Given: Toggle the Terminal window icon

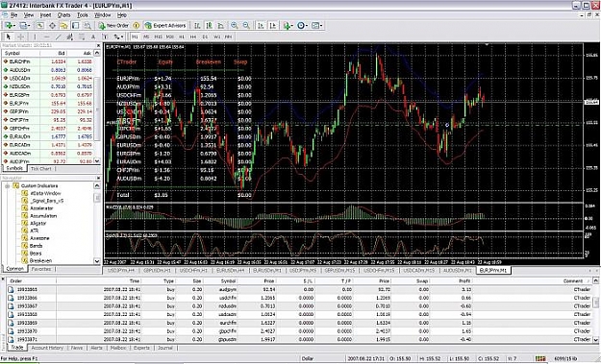Looking at the screenshot, I should 76,26.
